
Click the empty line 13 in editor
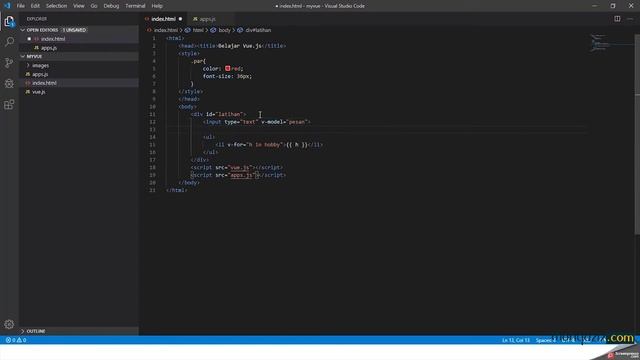tap(376, 129)
